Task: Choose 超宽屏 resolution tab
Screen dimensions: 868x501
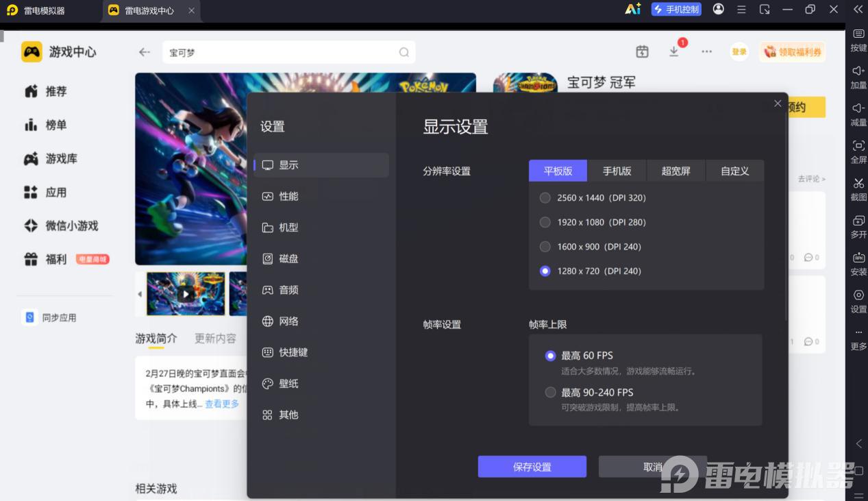Action: click(675, 171)
